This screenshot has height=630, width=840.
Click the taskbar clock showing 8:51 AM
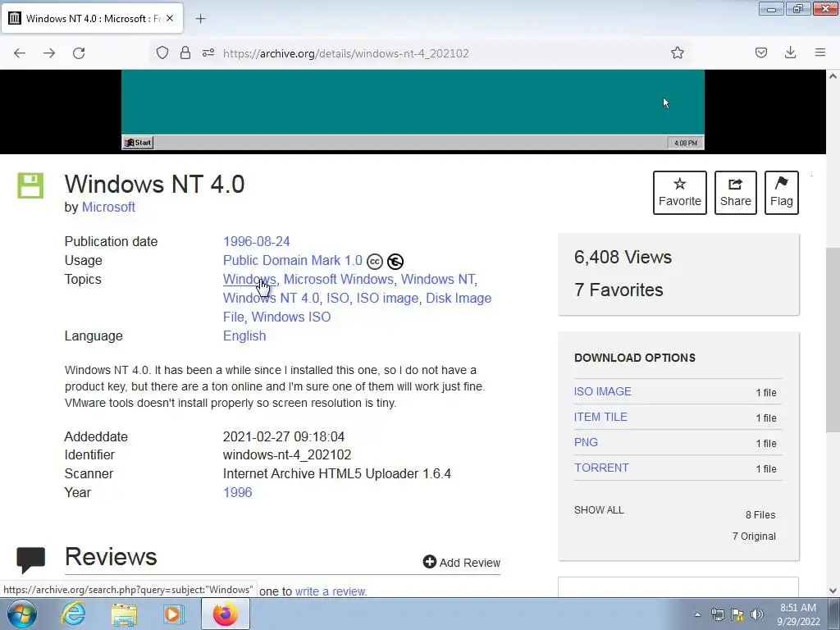coord(798,614)
